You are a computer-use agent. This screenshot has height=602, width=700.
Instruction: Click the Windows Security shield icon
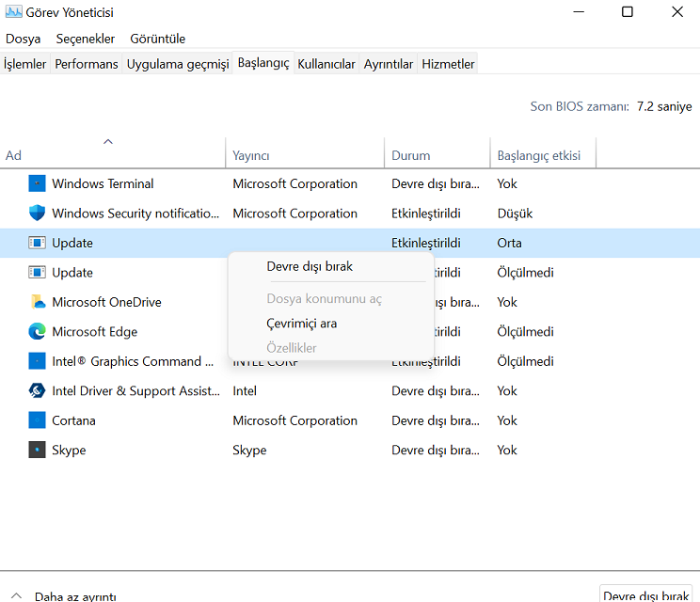click(x=37, y=213)
